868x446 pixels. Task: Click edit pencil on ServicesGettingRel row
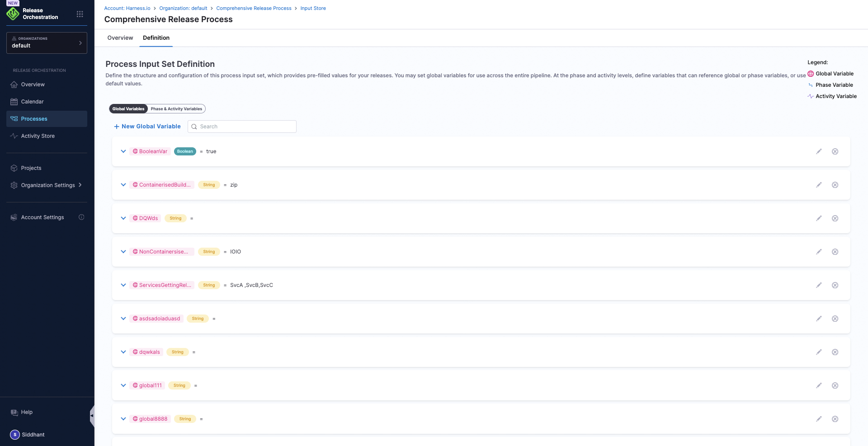pyautogui.click(x=819, y=285)
